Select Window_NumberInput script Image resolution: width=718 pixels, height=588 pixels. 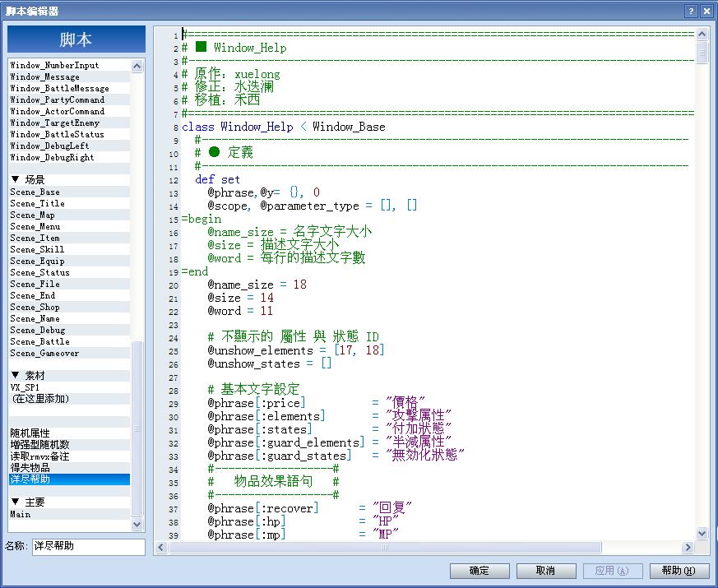(x=69, y=66)
